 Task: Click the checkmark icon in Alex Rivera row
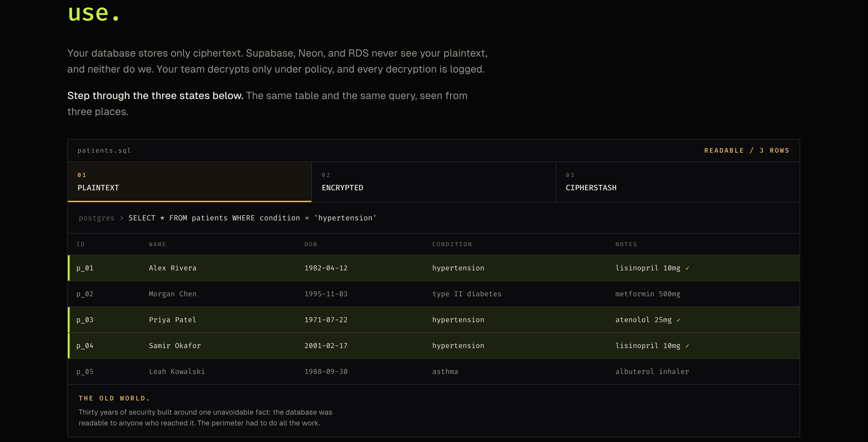[x=687, y=268]
